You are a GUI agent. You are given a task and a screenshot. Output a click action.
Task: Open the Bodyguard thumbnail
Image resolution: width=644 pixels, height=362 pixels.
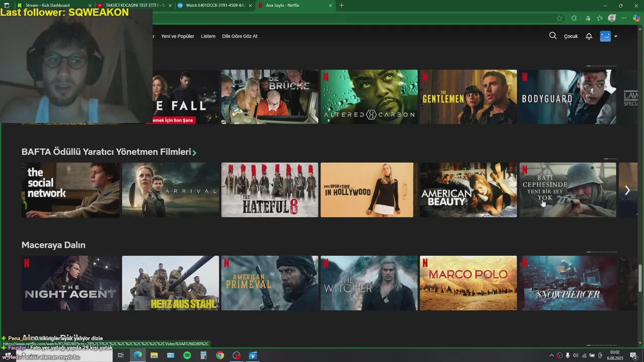(x=568, y=97)
